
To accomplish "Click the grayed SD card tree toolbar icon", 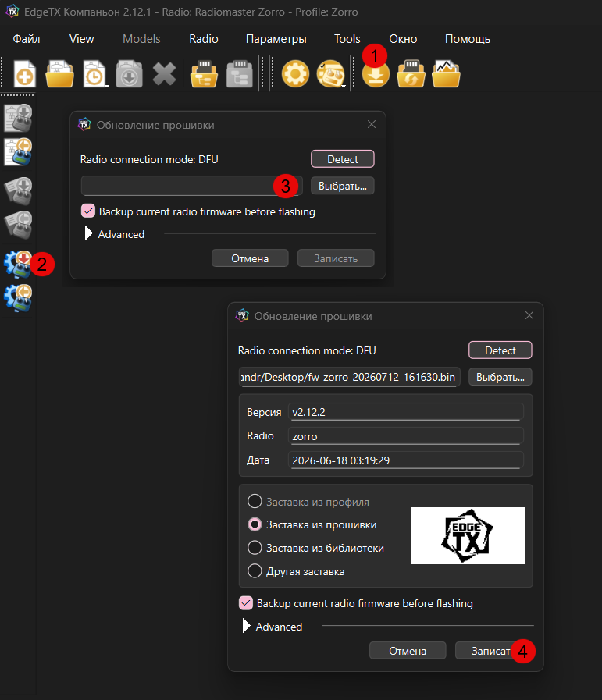I will [240, 73].
